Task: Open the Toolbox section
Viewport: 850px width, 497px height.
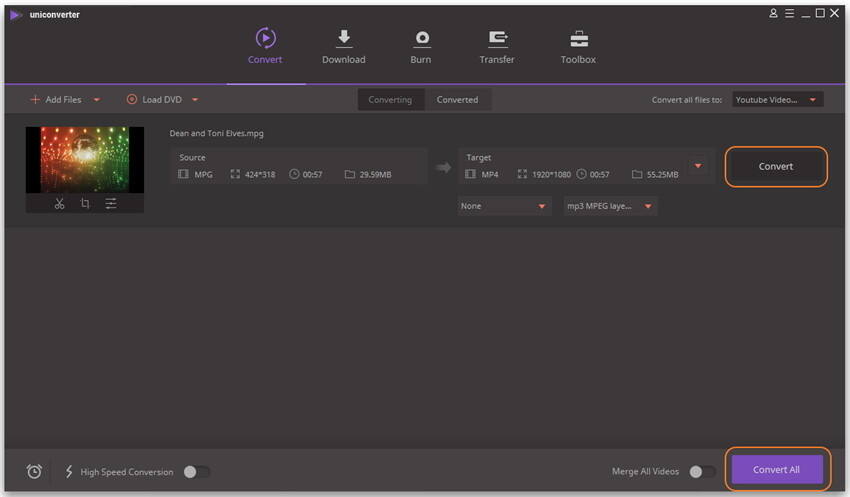Action: 578,47
